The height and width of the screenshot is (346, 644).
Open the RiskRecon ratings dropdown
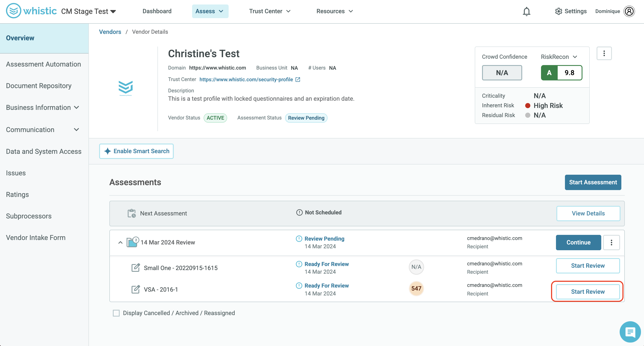pos(559,57)
